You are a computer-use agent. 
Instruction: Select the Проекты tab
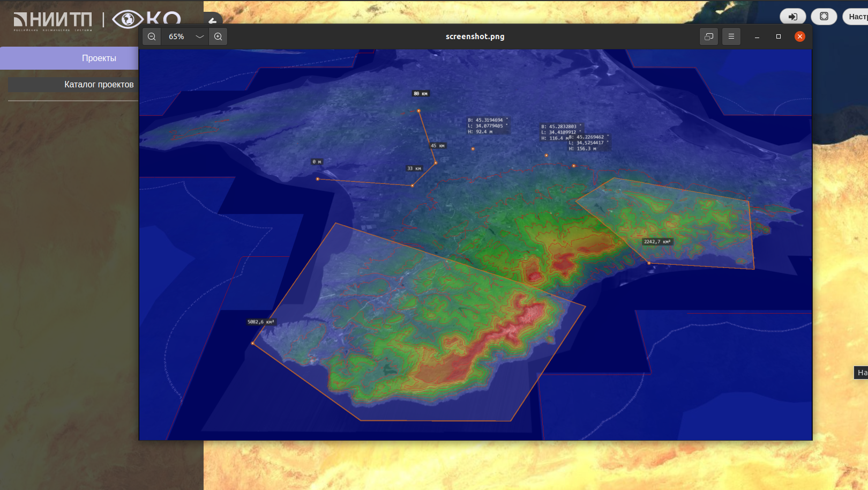point(99,58)
